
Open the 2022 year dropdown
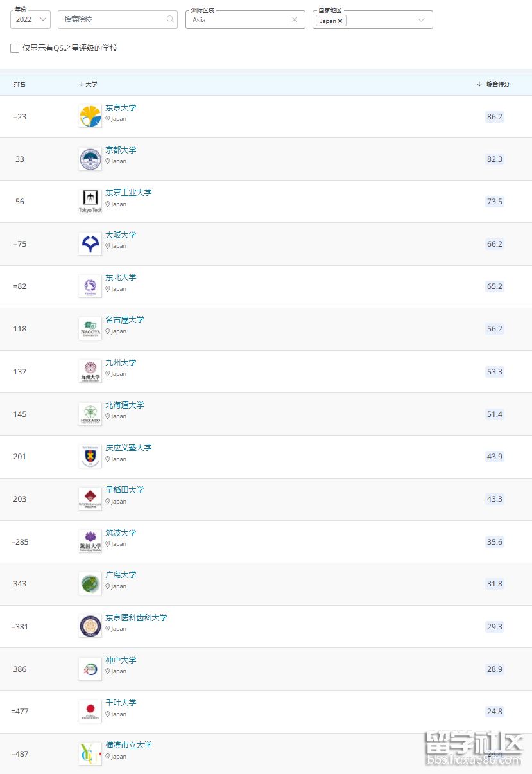[30, 19]
